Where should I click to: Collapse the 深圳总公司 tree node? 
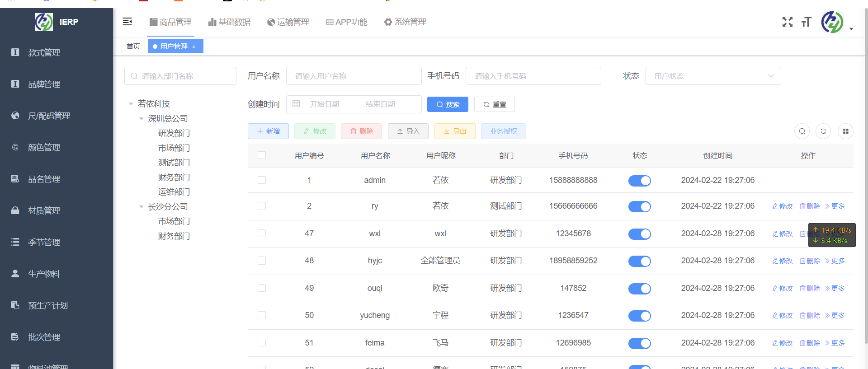pyautogui.click(x=141, y=119)
